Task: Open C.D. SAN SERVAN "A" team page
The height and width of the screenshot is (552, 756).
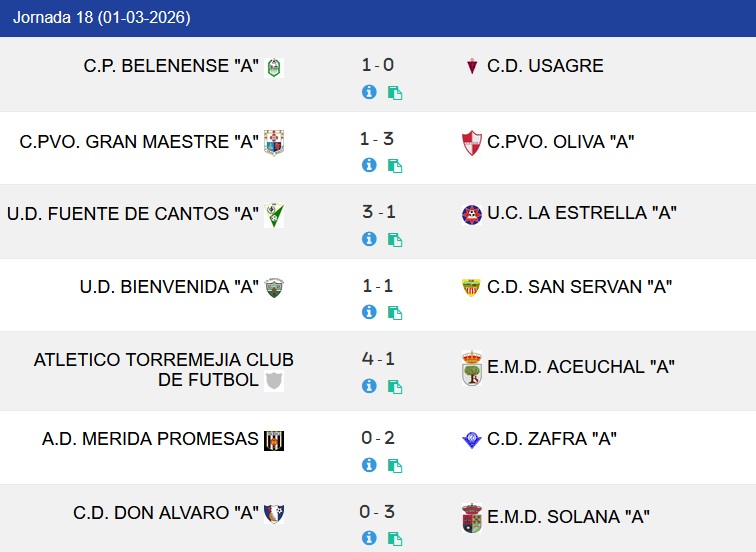Action: pos(579,287)
